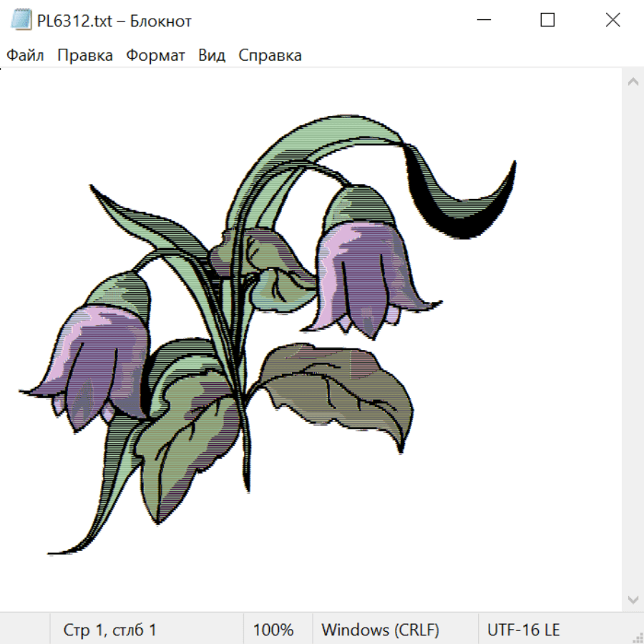Open the Правка menu

tap(85, 55)
